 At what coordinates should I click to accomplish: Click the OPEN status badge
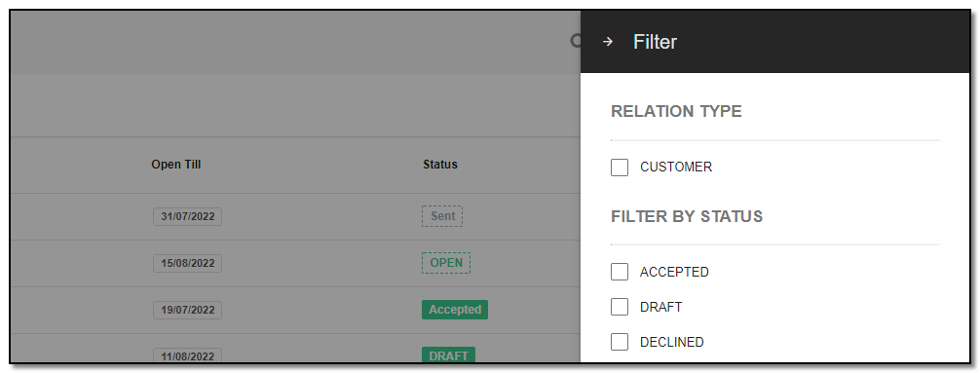click(x=446, y=262)
